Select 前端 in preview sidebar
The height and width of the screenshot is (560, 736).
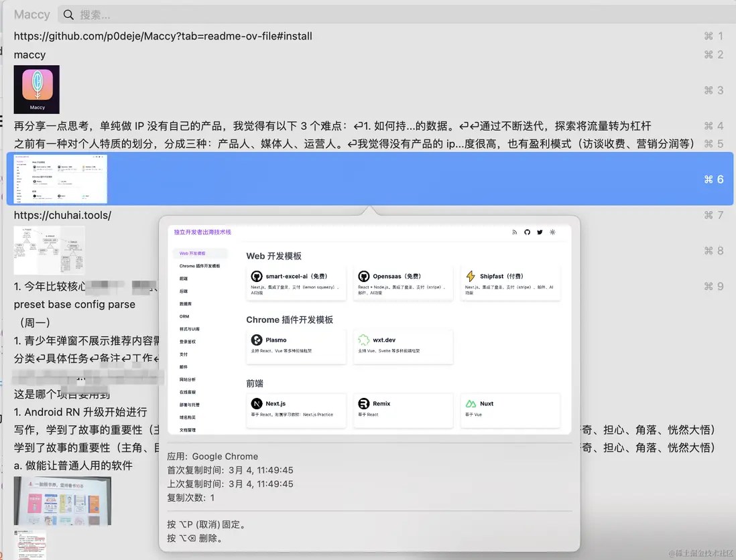click(x=184, y=279)
